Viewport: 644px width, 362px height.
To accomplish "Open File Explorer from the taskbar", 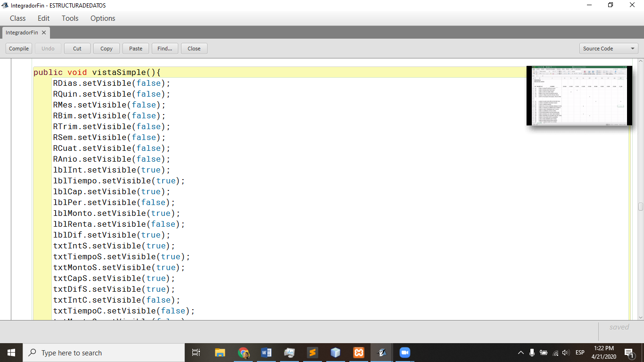I will coord(220,353).
